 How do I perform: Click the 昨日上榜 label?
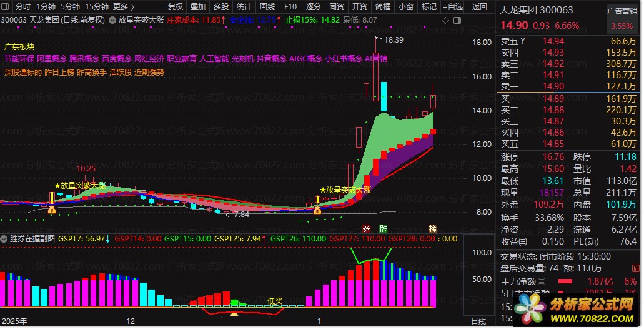click(x=59, y=72)
